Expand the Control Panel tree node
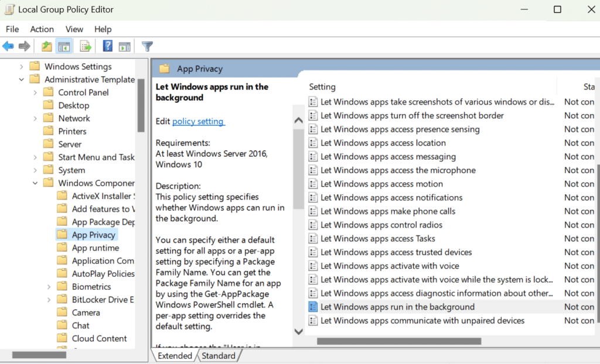Screen dimensions: 600x364 35,92
